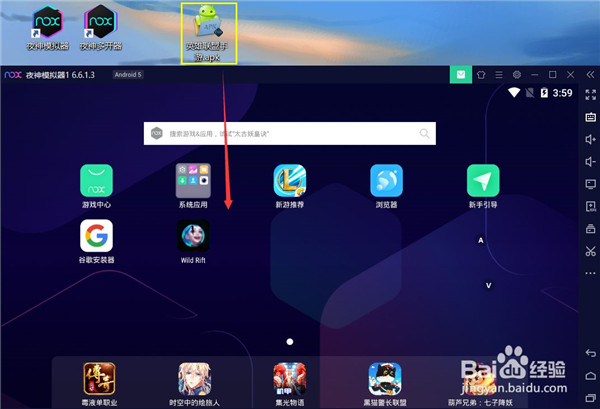600x409 pixels.
Task: Start the Wild Rift game
Action: [192, 236]
